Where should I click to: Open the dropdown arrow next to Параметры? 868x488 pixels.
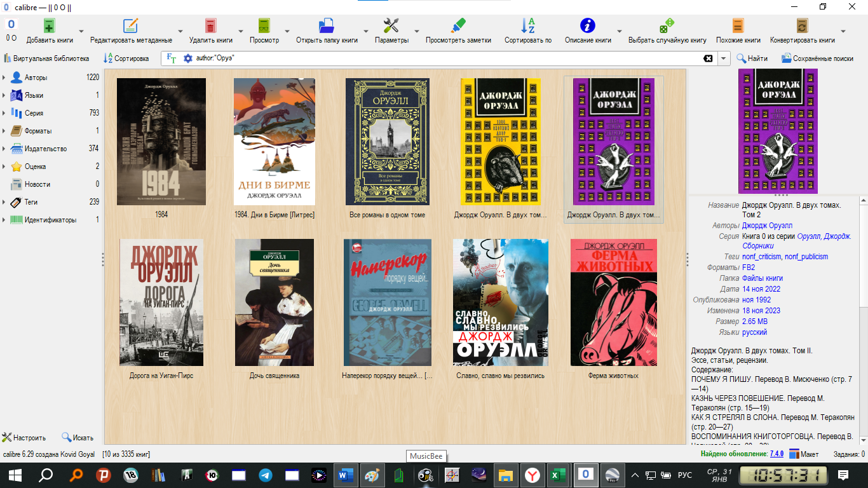417,30
